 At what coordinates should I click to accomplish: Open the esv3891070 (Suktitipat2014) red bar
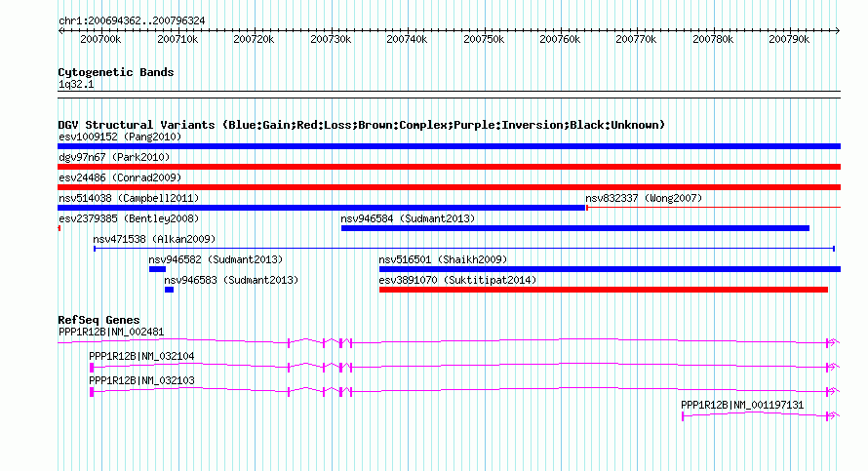click(x=604, y=290)
